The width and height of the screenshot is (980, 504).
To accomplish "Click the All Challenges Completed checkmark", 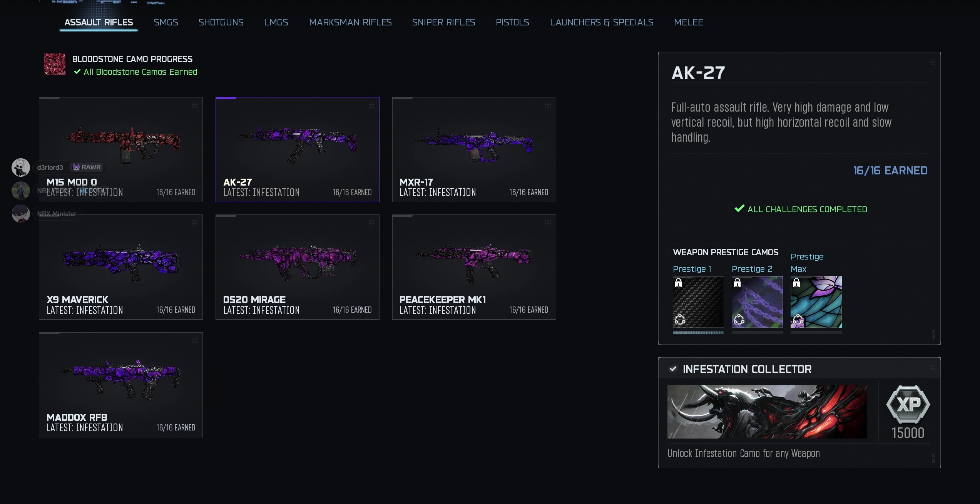I will [739, 209].
